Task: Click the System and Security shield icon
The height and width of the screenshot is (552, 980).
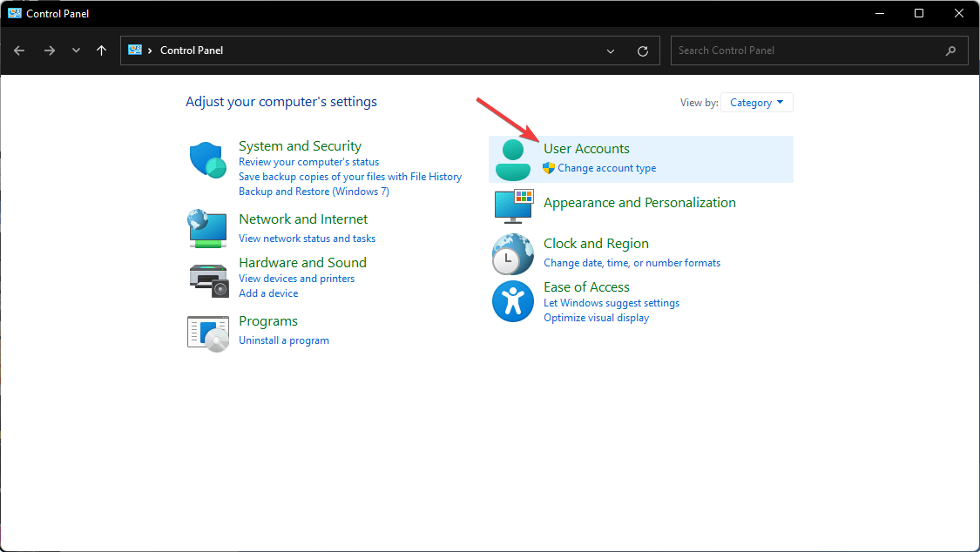Action: pos(207,161)
